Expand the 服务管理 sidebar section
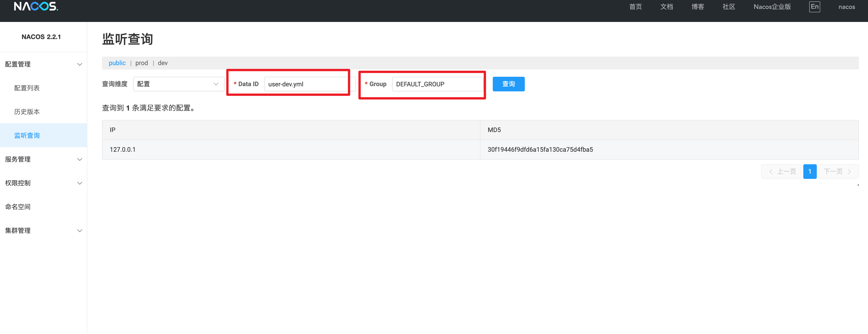Image resolution: width=868 pixels, height=334 pixels. (x=43, y=159)
